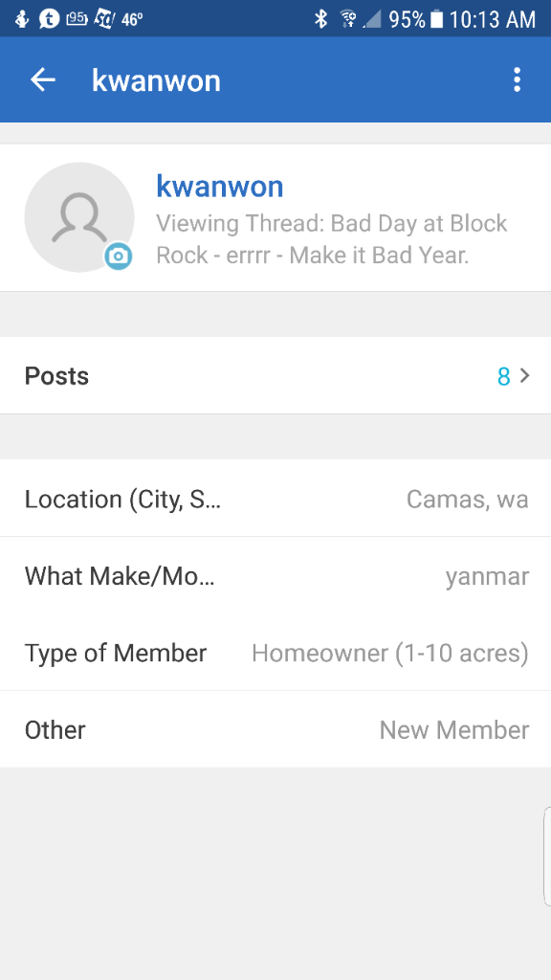Select the Location (City, S… row
This screenshot has width=551, height=980.
pyautogui.click(x=275, y=499)
